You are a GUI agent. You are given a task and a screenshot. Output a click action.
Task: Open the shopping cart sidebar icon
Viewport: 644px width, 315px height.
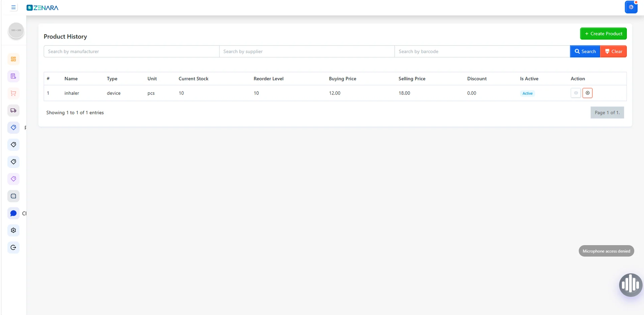tap(13, 93)
